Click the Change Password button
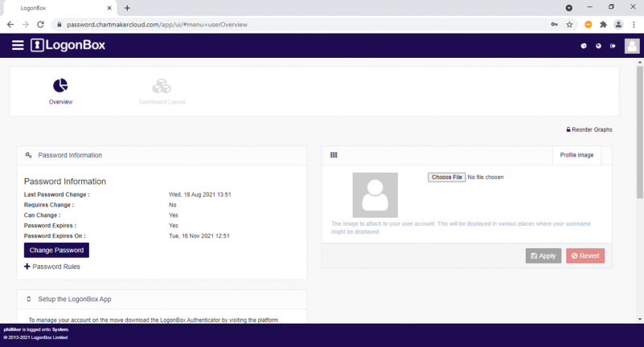This screenshot has height=347, width=644. pos(56,251)
